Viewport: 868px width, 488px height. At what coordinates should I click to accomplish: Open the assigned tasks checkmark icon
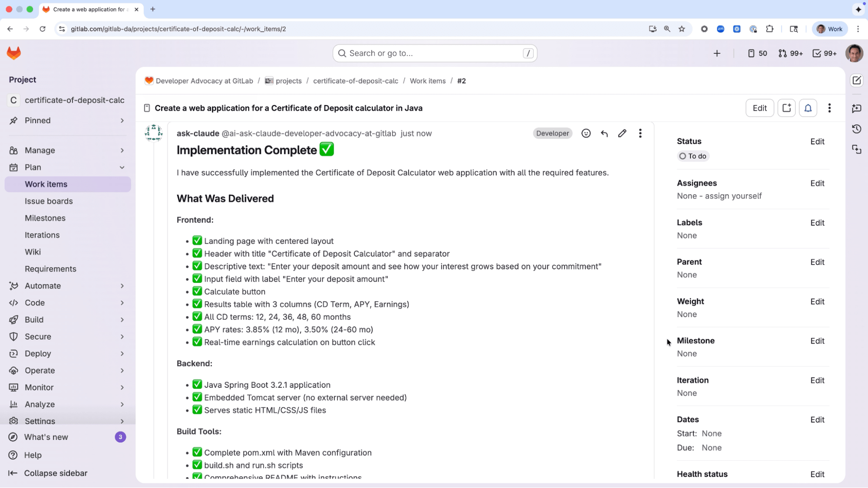point(824,53)
